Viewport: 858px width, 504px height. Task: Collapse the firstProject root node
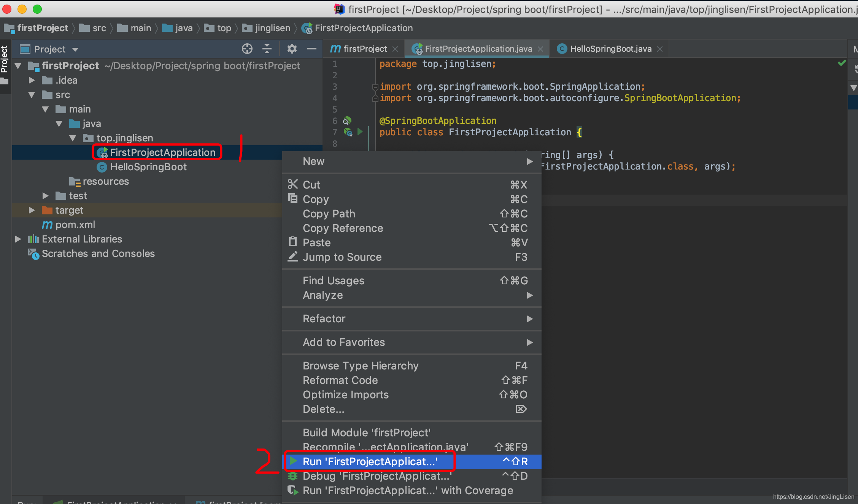(18, 66)
